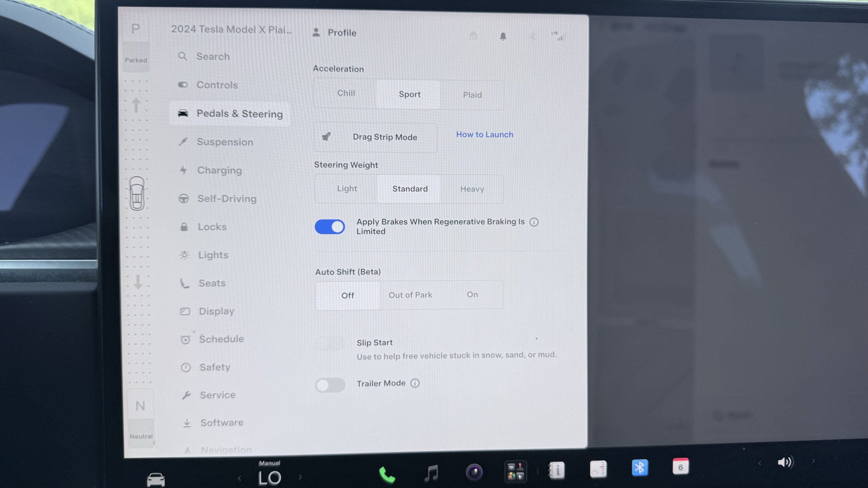Set Auto Shift (Beta) to Out of Park
This screenshot has height=488, width=868.
[x=410, y=295]
